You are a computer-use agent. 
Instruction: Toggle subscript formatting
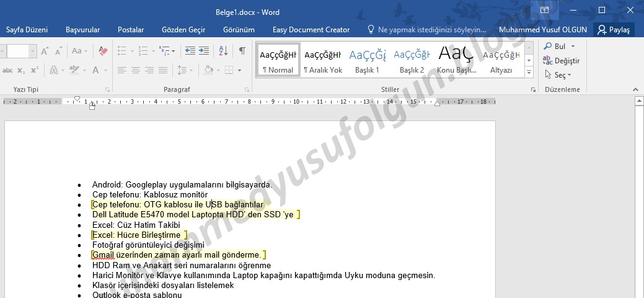point(21,70)
